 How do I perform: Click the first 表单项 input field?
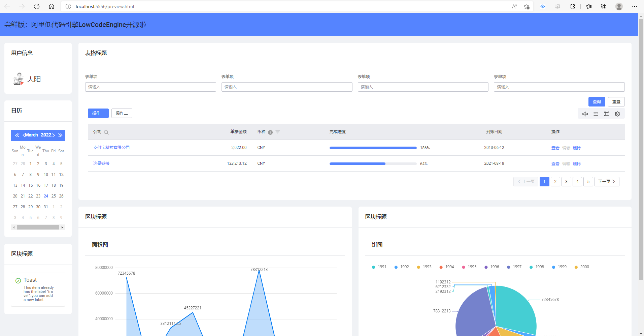[150, 87]
